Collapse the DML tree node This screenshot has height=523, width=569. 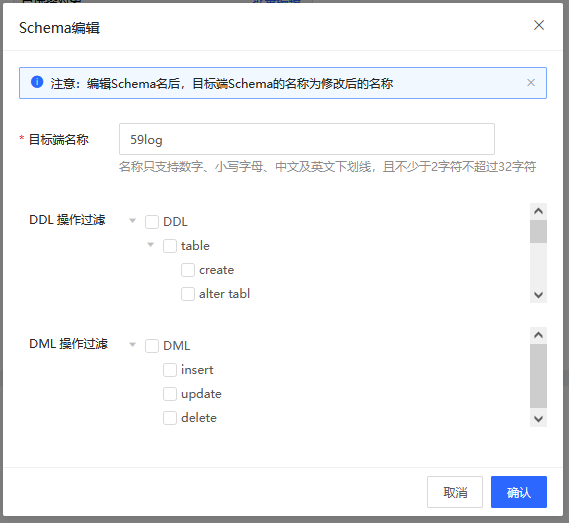tap(133, 344)
